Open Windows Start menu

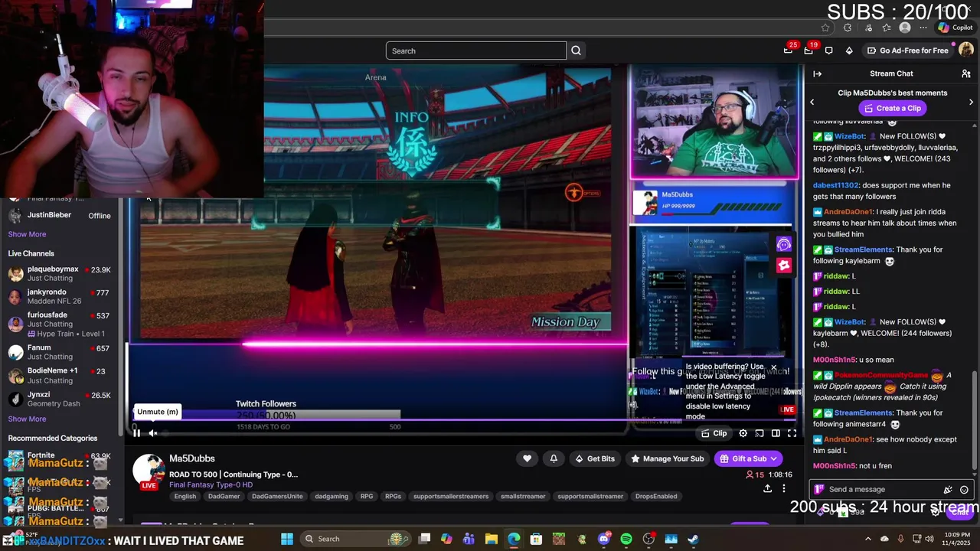pos(287,539)
